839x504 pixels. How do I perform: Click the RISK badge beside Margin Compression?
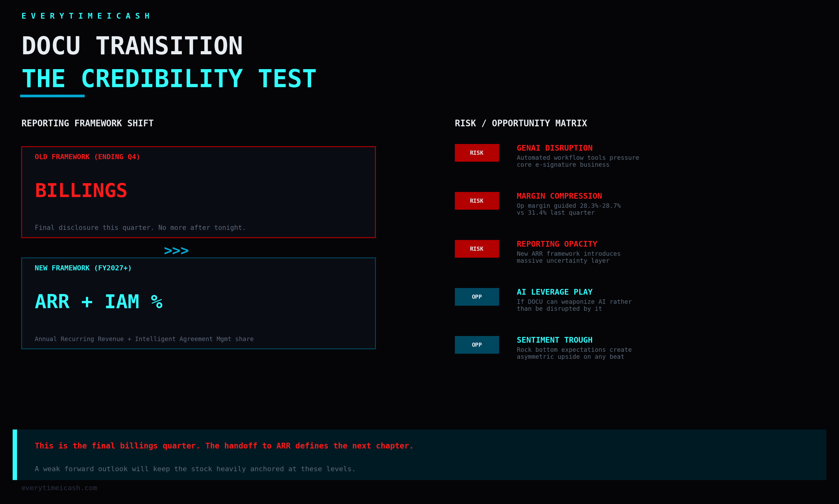click(x=477, y=201)
